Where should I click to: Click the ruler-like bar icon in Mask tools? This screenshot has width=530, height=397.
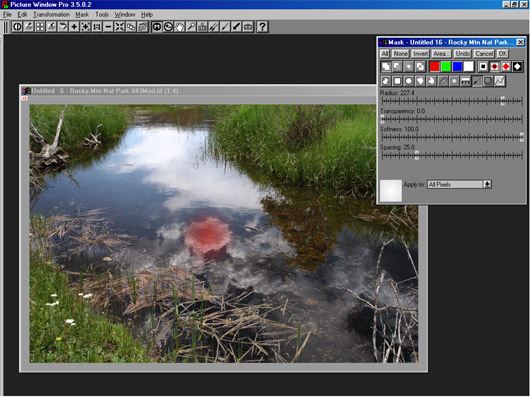[465, 81]
